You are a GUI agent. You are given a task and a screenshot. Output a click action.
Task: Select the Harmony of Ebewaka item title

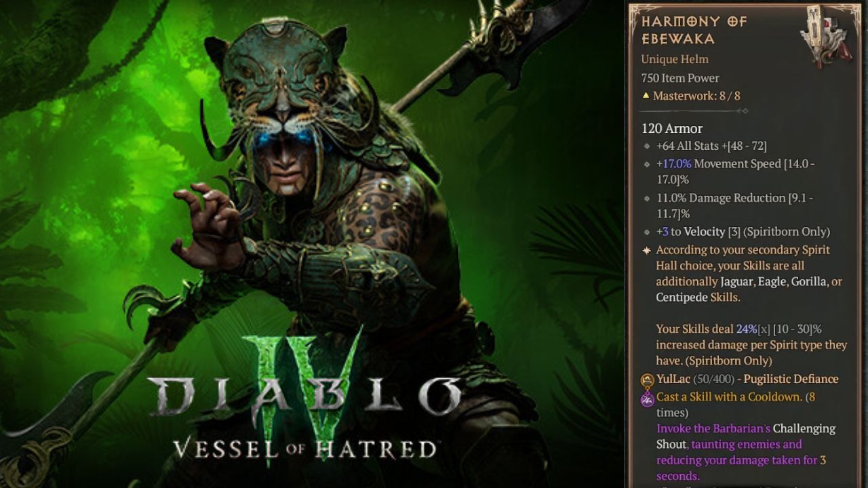(694, 30)
